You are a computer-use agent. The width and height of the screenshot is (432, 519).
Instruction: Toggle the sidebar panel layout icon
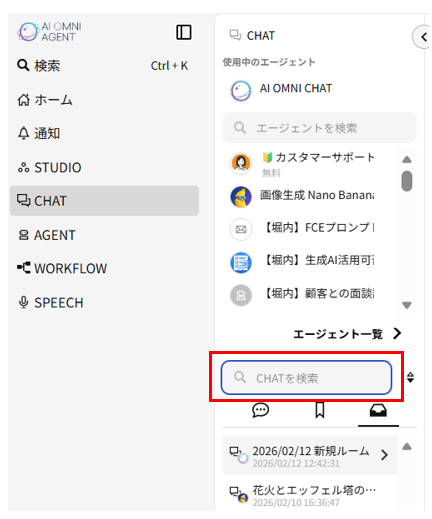(184, 32)
